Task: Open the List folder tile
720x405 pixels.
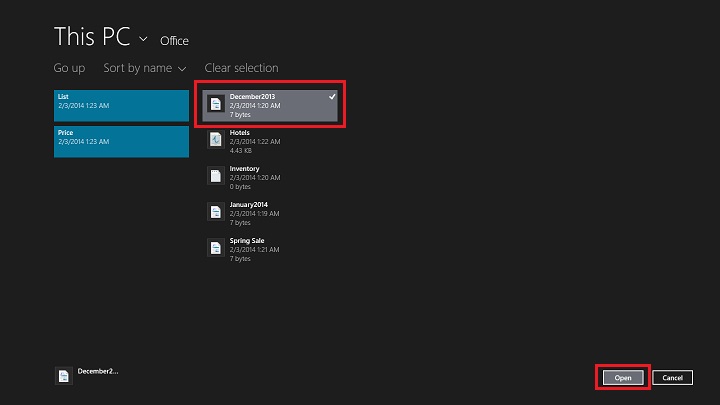Action: click(121, 105)
